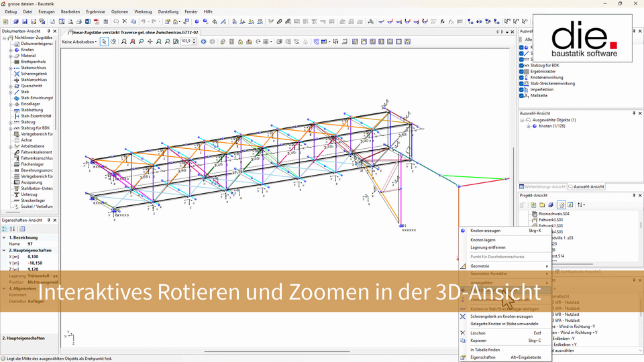The height and width of the screenshot is (362, 644).
Task: Select Stabzug für BDK in document tree
Action: click(36, 128)
